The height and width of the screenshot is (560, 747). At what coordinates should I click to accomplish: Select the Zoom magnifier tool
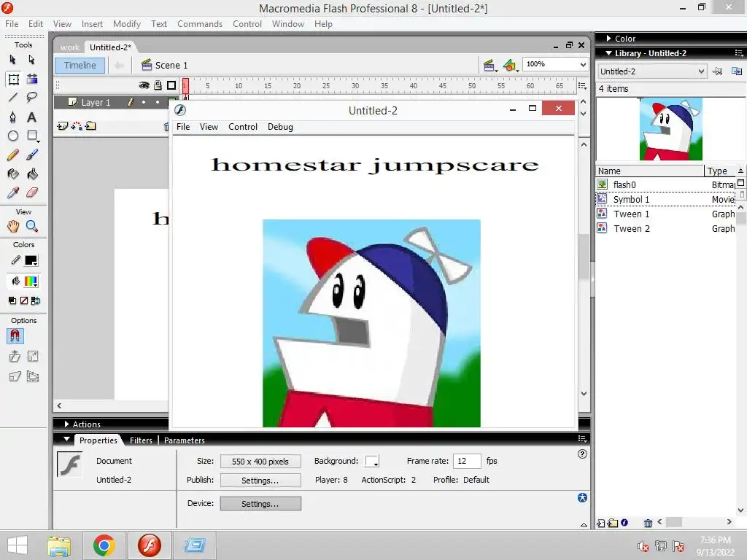coord(32,226)
